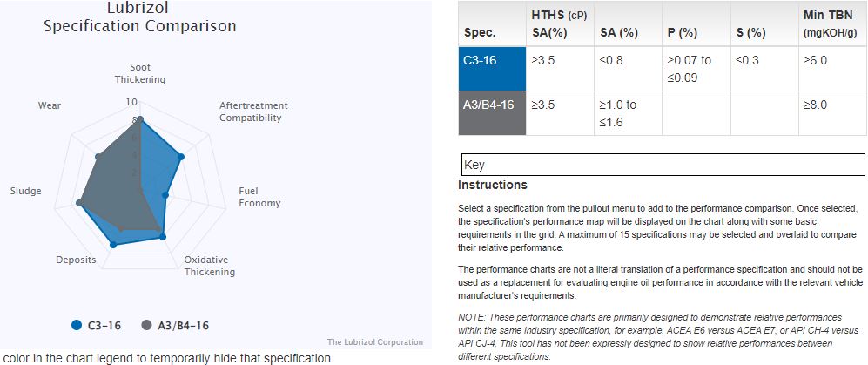Screen dimensions: 868x365
Task: Click the A3/B4-16 data point on Wear axis
Action: click(x=98, y=157)
